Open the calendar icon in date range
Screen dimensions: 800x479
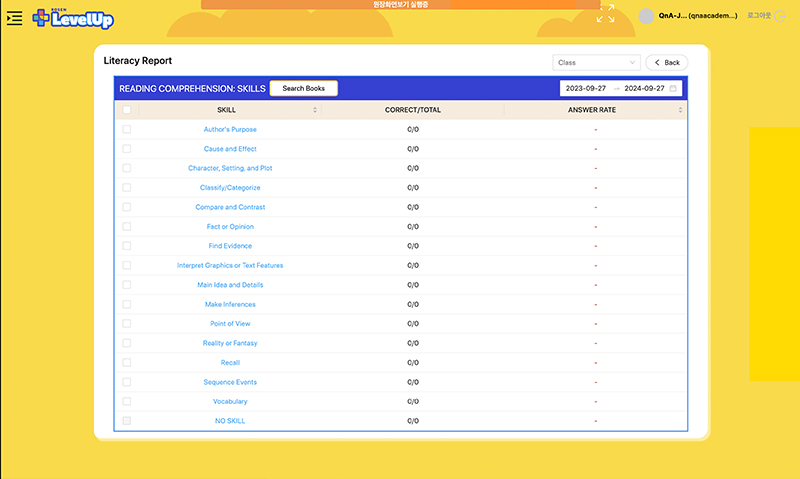[673, 89]
